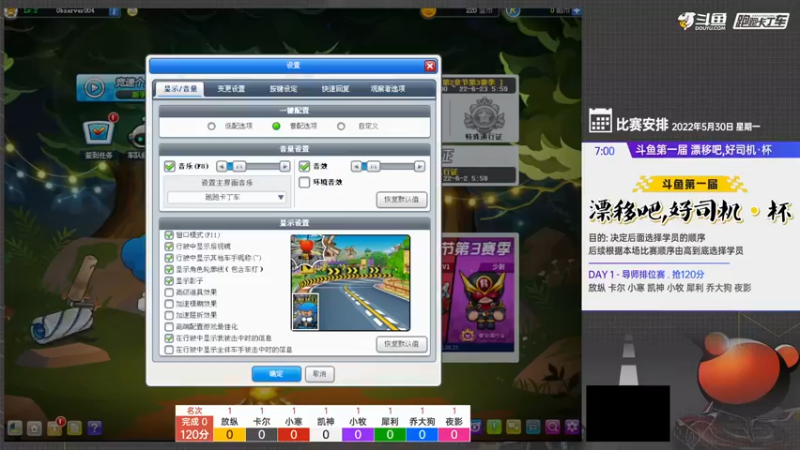
Task: Click the green exclamation icon at bottom right
Action: pos(494,427)
